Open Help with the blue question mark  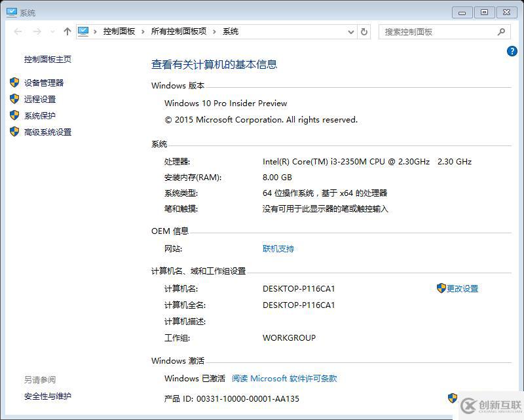click(512, 51)
